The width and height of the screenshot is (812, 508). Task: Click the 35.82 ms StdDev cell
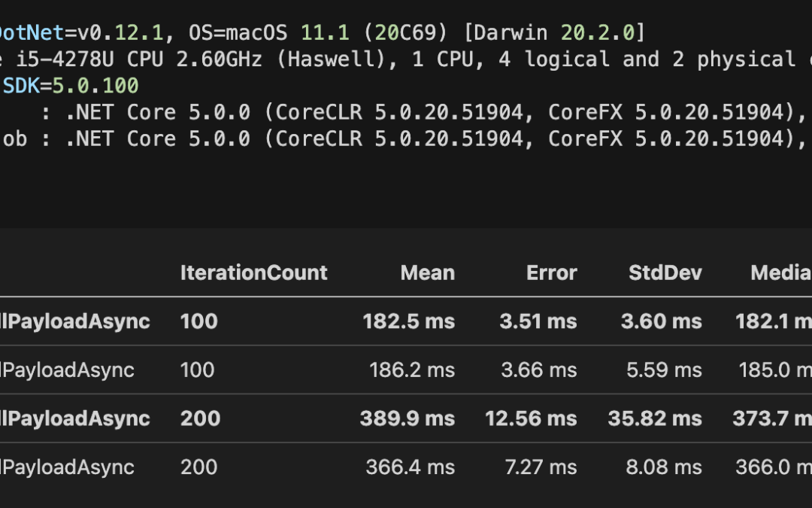[x=655, y=418]
